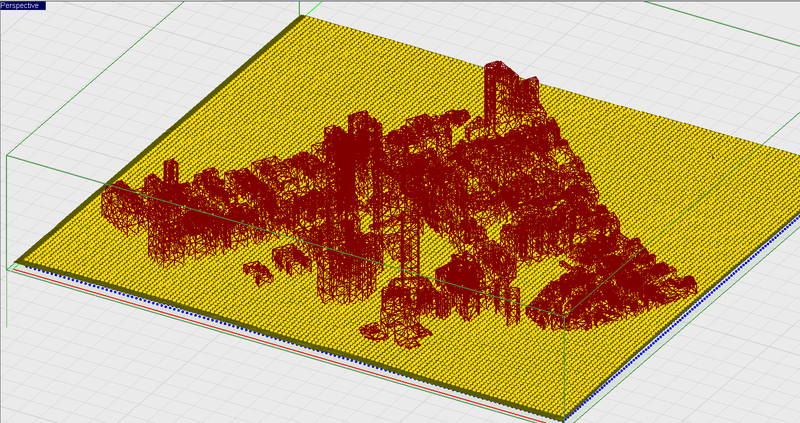Select the lowest wireframe building at front center
Image resolution: width=800 pixels, height=423 pixels.
(397, 334)
